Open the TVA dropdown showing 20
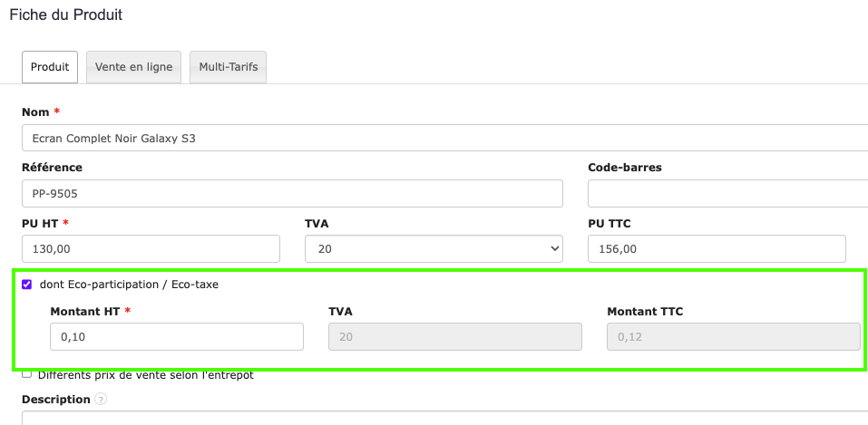 [x=434, y=249]
